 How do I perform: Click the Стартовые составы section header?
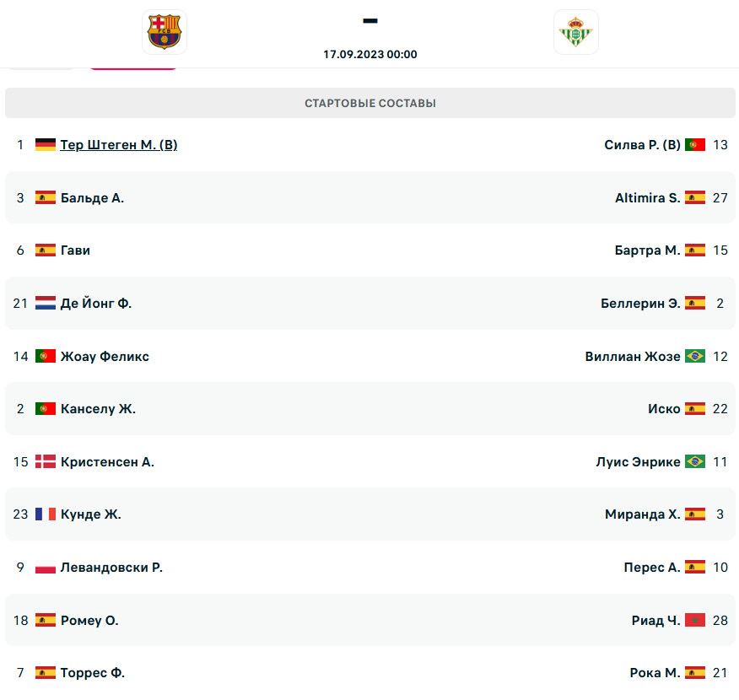370,103
